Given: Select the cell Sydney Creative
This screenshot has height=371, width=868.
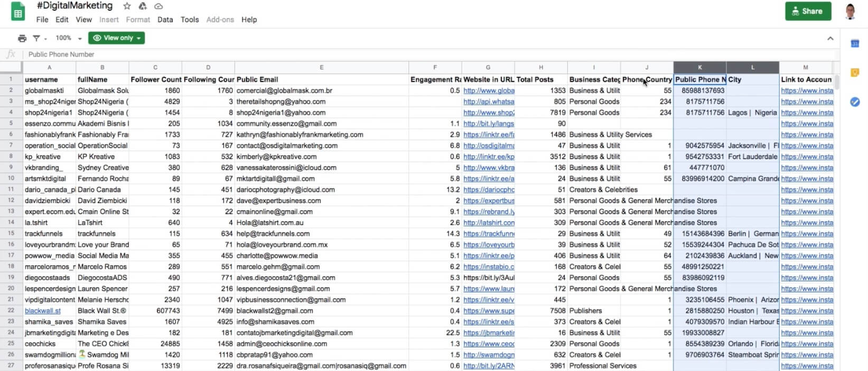Looking at the screenshot, I should pos(102,168).
